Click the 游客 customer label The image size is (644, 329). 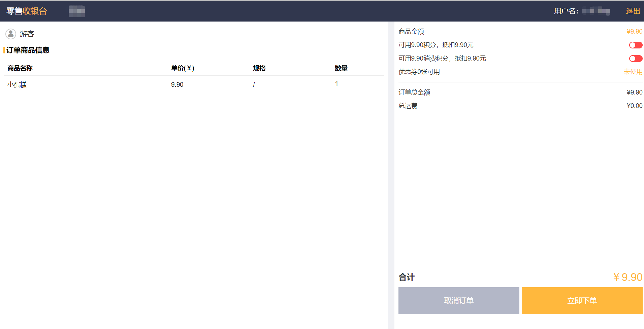[27, 34]
